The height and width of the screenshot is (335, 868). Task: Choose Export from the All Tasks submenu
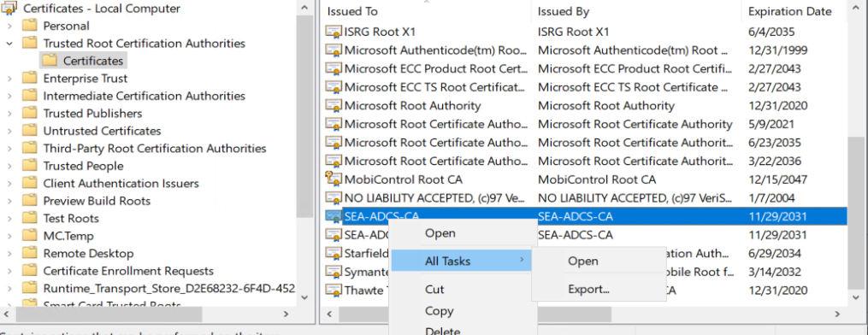pyautogui.click(x=588, y=289)
